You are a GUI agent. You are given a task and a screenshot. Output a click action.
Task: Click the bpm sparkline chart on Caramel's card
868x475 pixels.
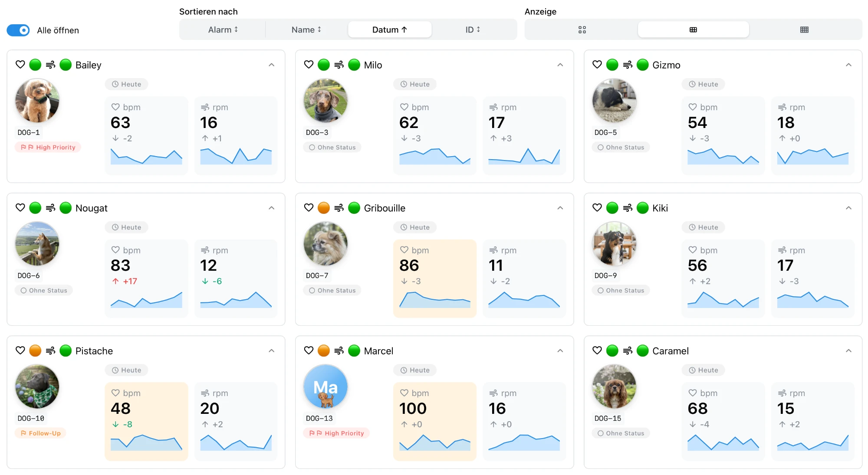(x=723, y=442)
